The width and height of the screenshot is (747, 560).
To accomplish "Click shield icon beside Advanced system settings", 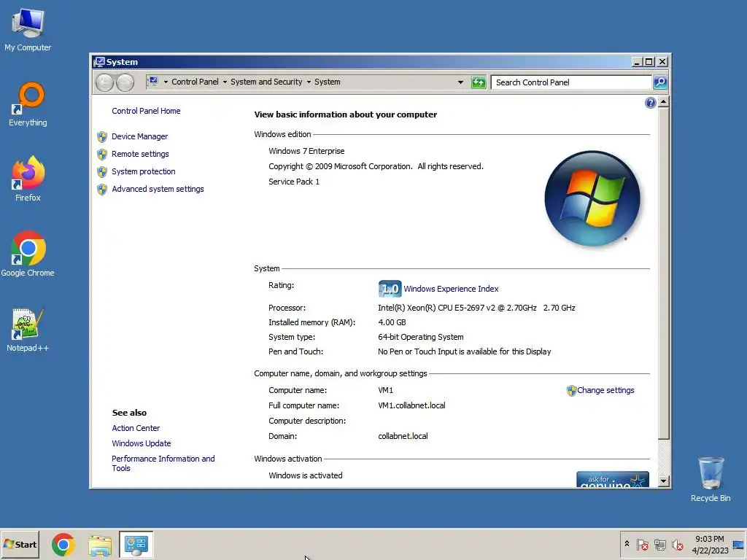I will point(102,189).
